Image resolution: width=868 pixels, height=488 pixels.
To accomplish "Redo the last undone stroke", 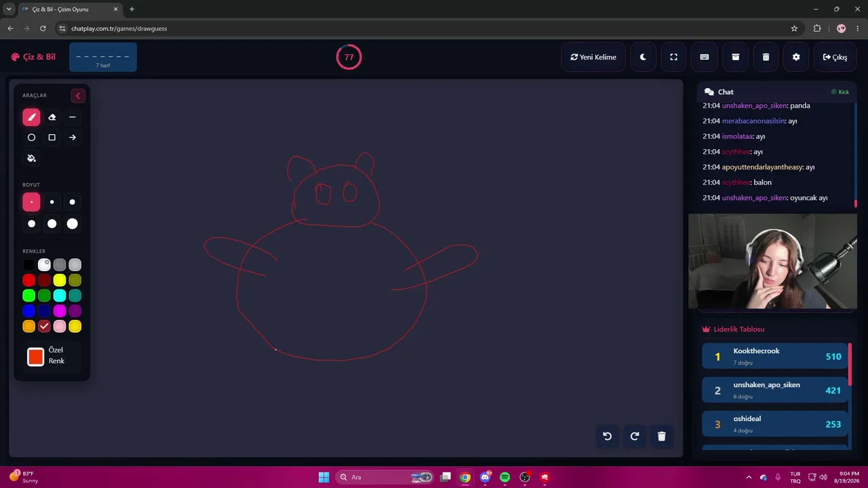I will pyautogui.click(x=635, y=436).
